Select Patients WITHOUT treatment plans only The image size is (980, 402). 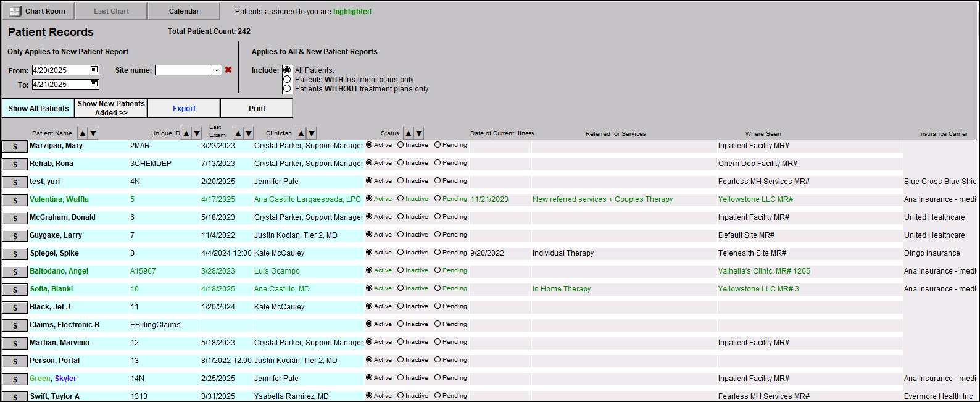pos(287,89)
